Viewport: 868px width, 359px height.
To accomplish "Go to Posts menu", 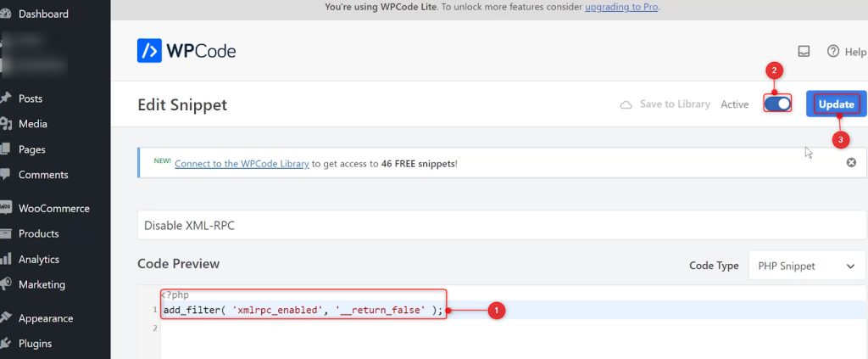I will 31,98.
